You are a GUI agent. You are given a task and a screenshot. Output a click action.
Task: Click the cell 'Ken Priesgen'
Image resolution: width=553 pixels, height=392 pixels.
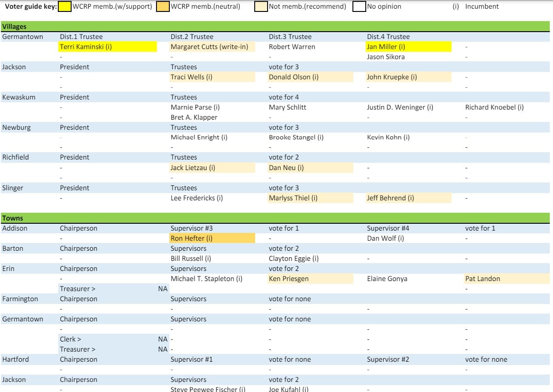tap(310, 279)
